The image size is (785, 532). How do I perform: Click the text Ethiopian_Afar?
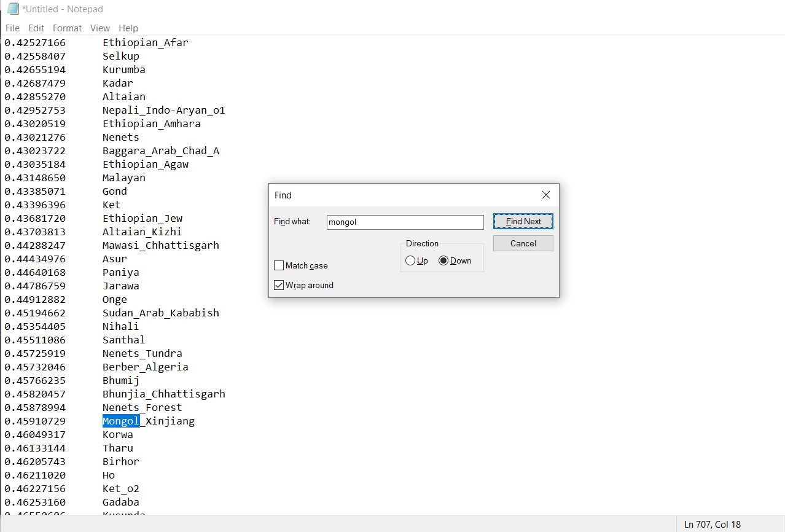click(x=146, y=43)
